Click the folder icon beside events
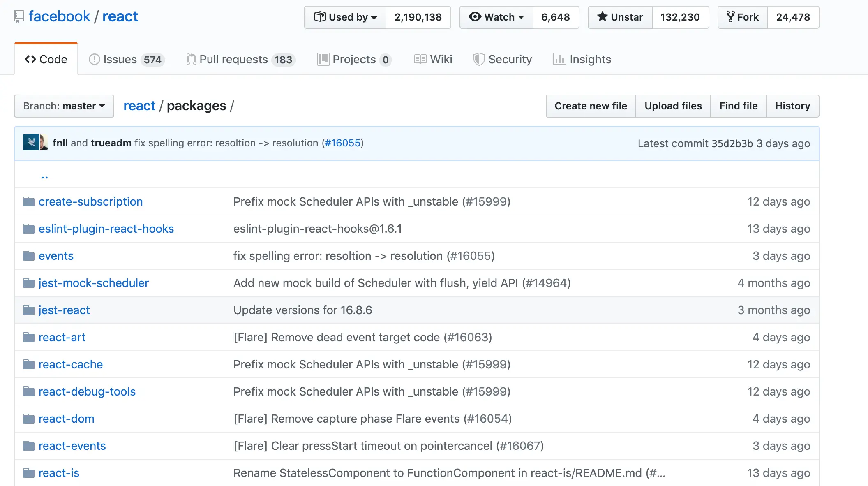Viewport: 868px width, 486px height. coord(29,256)
